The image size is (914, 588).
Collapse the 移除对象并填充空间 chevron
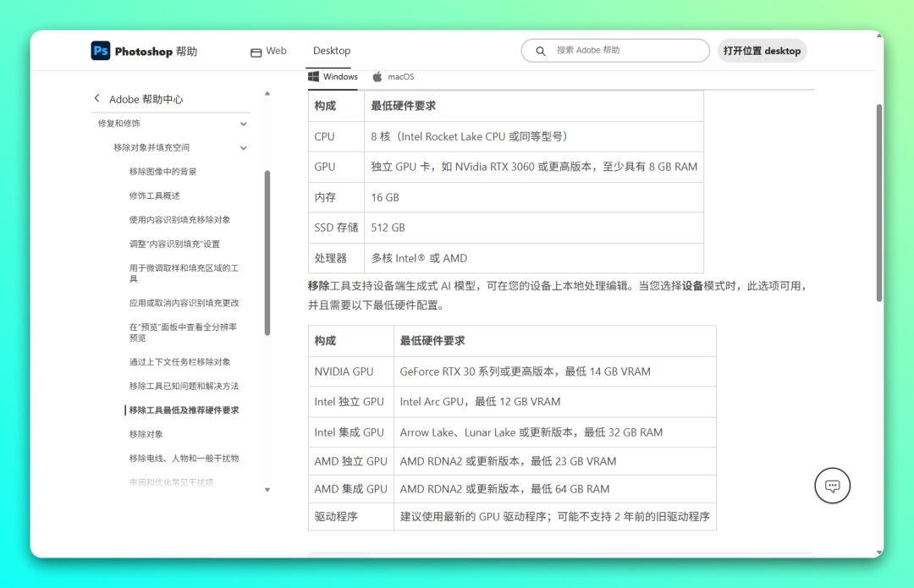point(244,148)
